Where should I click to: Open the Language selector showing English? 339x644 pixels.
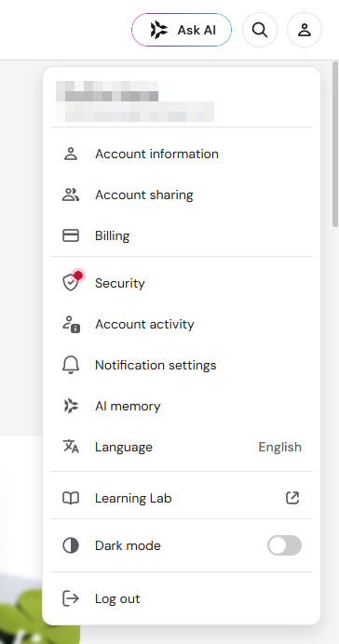(182, 447)
